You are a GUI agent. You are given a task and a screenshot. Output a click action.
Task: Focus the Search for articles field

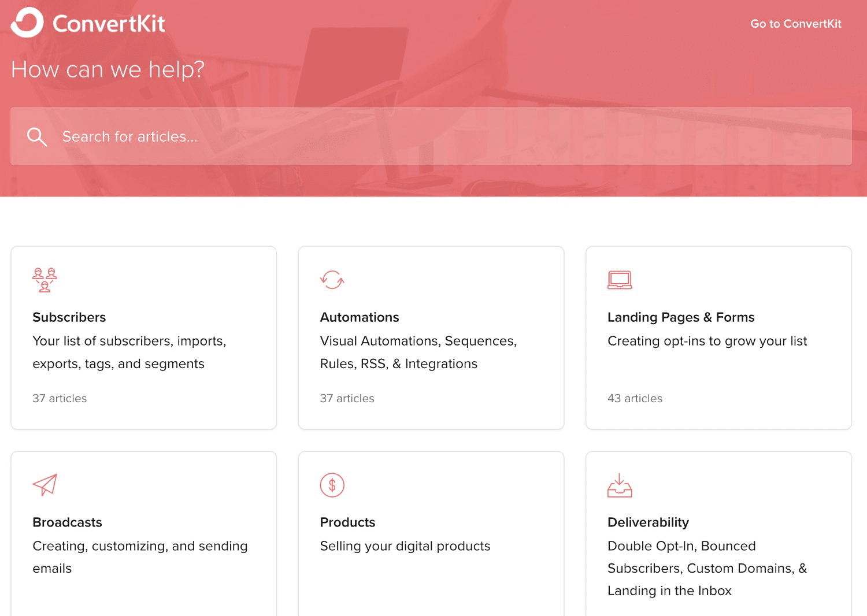coord(431,136)
